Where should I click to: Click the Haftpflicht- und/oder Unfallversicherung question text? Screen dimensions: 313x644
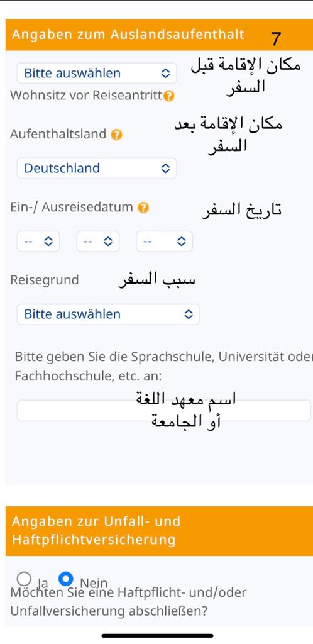[128, 602]
